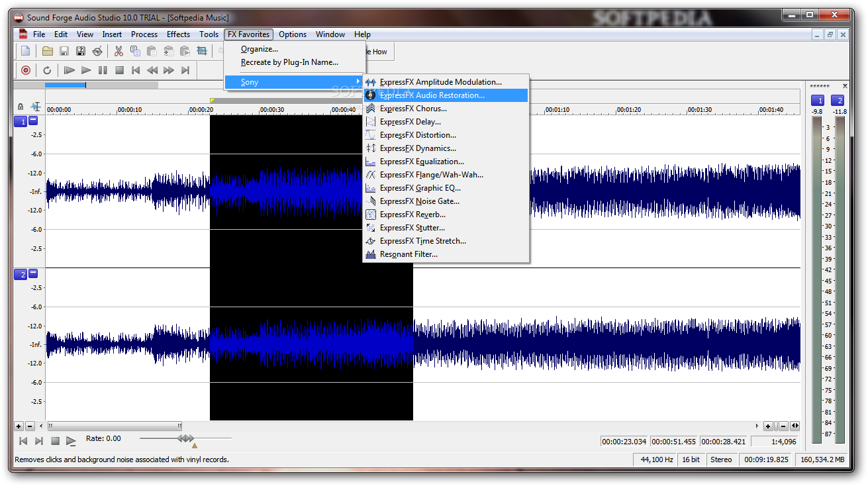Open the Effects menu

(178, 34)
